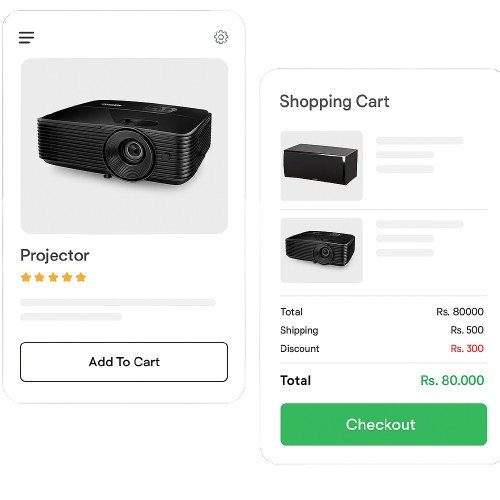500x500 pixels.
Task: Select the second orange rating star
Action: (x=39, y=277)
